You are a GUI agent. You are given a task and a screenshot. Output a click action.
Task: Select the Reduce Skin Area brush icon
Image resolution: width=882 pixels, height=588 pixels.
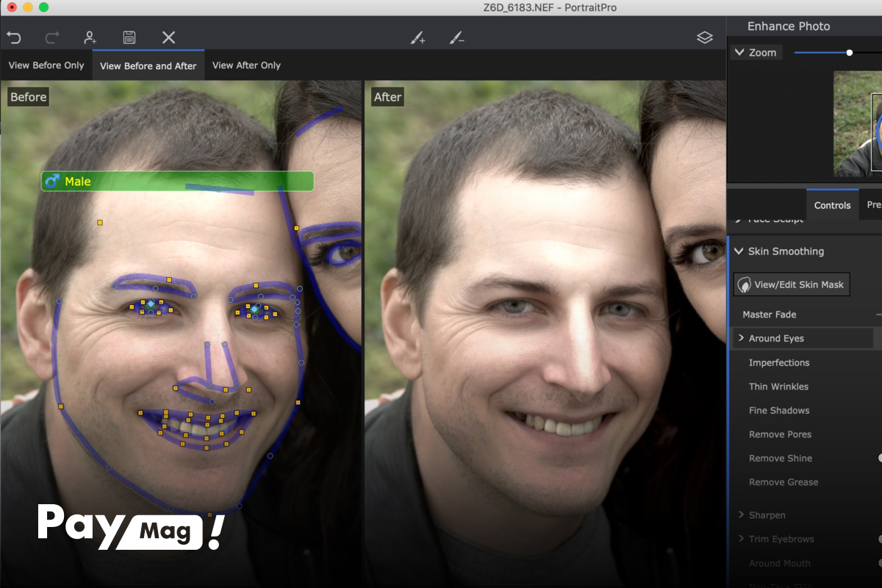pyautogui.click(x=456, y=37)
